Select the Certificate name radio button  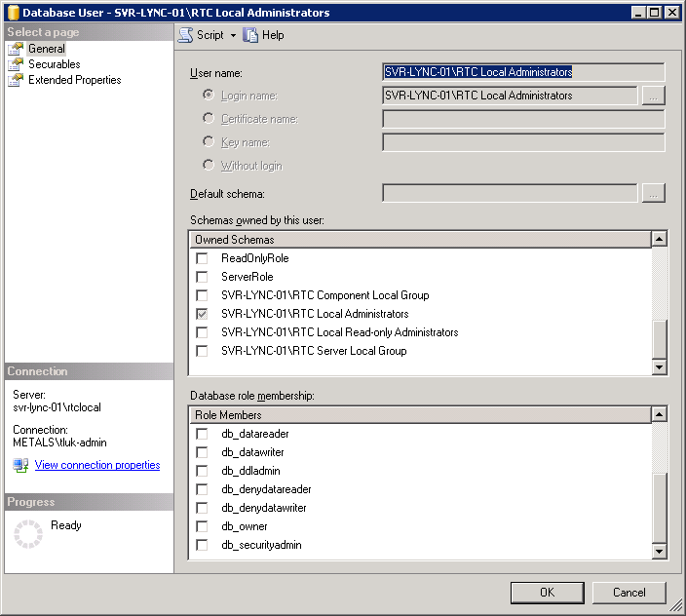(209, 118)
